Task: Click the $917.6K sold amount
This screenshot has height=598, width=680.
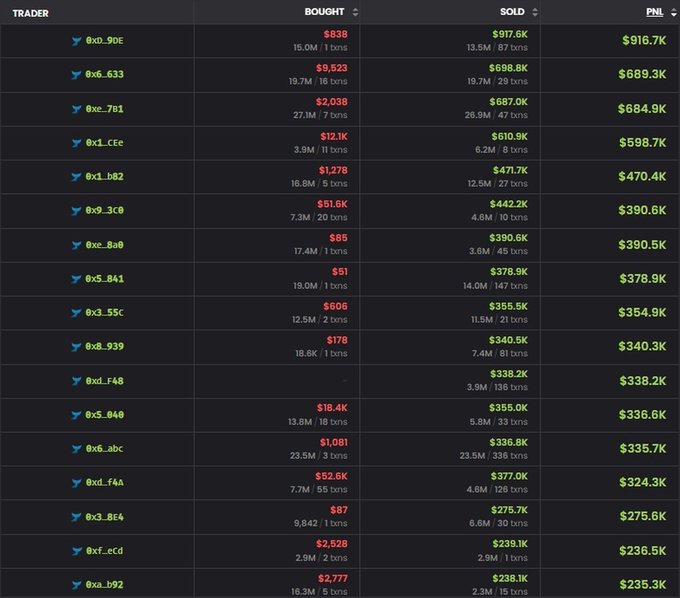Action: (510, 34)
